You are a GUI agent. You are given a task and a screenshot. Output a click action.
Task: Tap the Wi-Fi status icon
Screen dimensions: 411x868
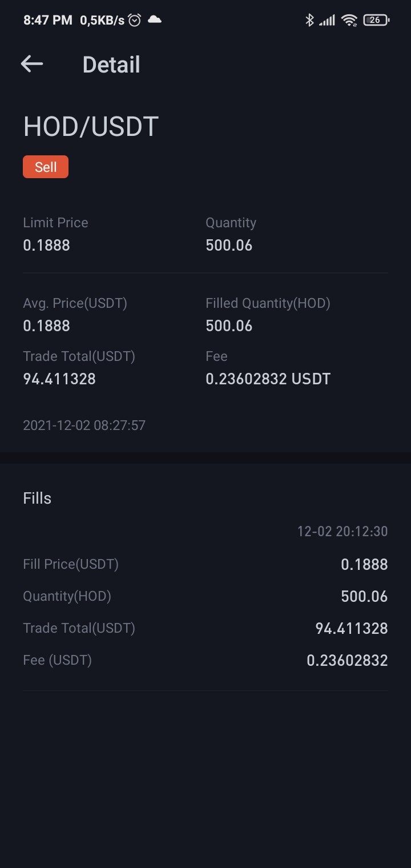[x=349, y=21]
